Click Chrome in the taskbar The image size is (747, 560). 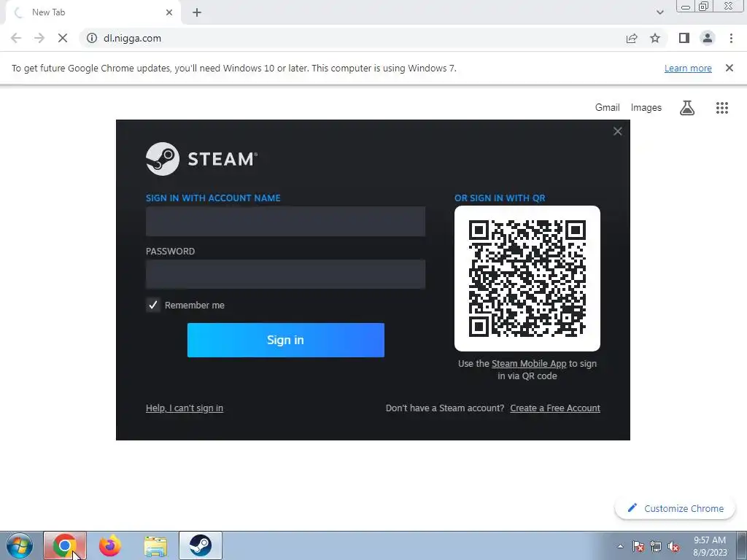[65, 545]
